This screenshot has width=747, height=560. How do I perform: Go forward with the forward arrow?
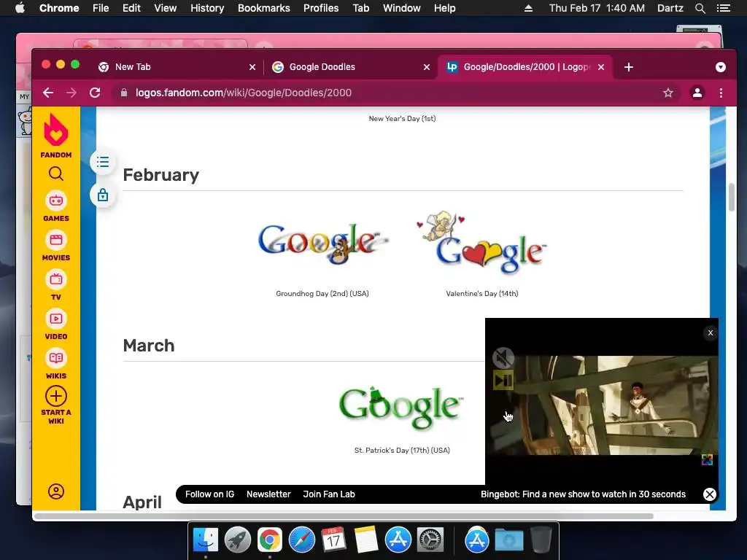(71, 93)
